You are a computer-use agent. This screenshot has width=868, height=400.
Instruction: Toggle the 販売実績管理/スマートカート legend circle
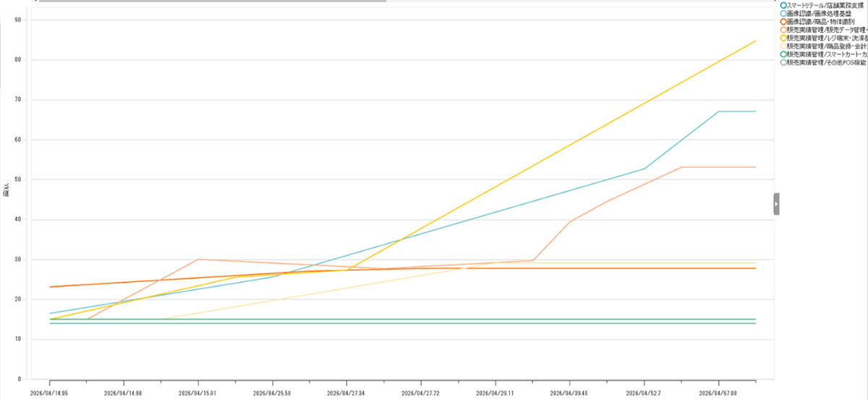(783, 54)
